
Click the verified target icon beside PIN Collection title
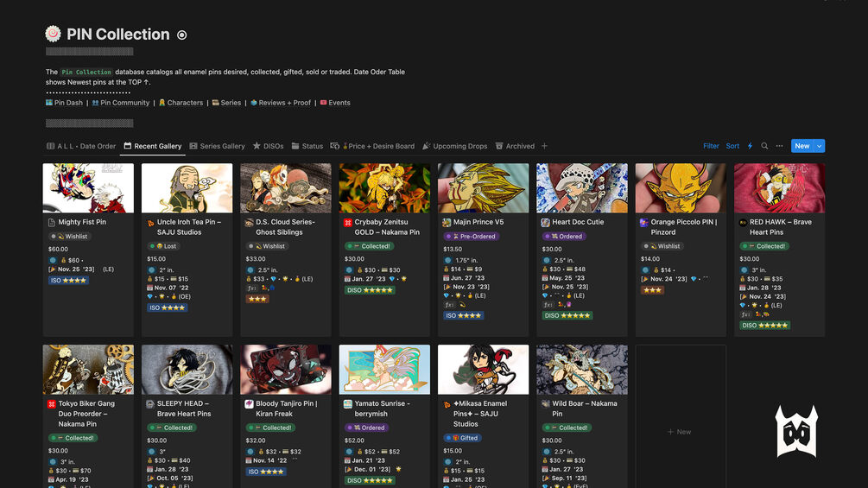(181, 35)
